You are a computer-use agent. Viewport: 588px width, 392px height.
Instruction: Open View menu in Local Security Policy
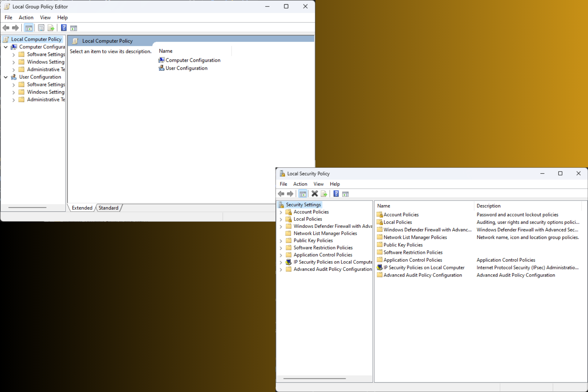(x=318, y=184)
